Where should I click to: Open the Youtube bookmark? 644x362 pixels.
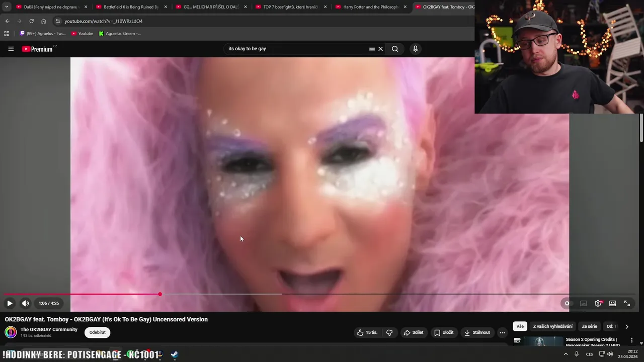click(x=82, y=34)
